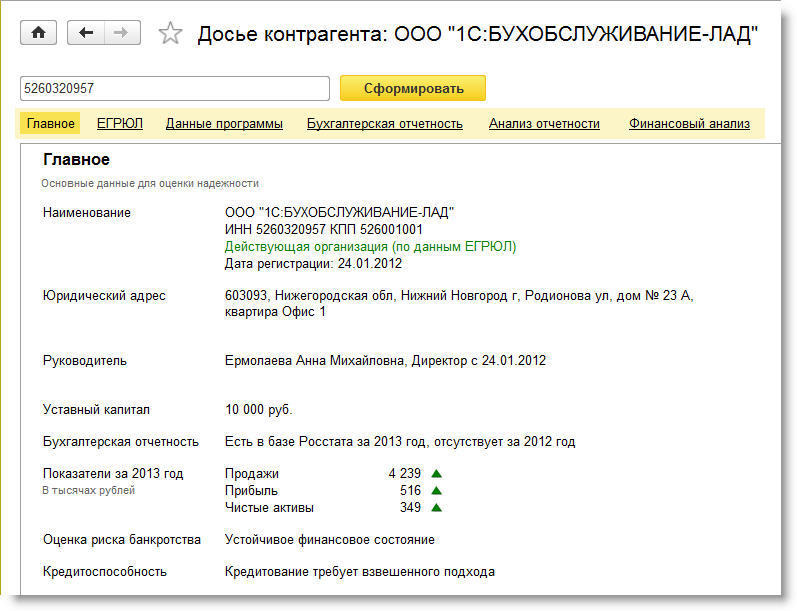
Task: Click the юридический адрес text starting 603093
Action: (x=459, y=295)
